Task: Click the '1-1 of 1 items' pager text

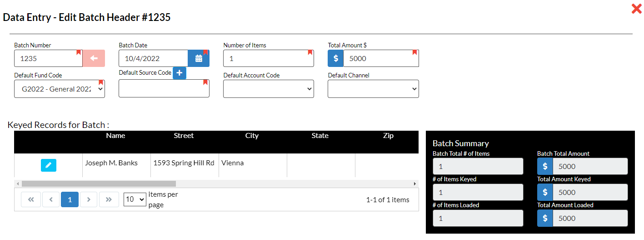Action: pos(388,200)
